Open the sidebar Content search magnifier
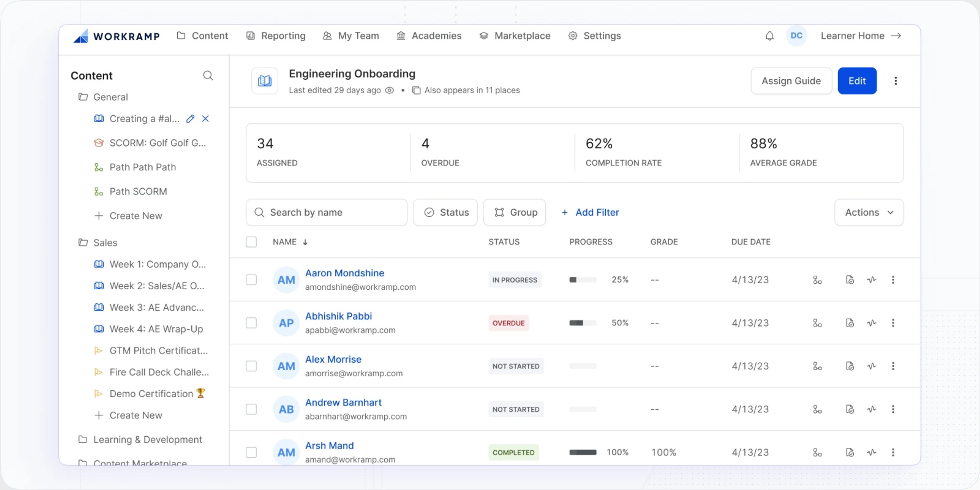The height and width of the screenshot is (490, 980). [208, 75]
